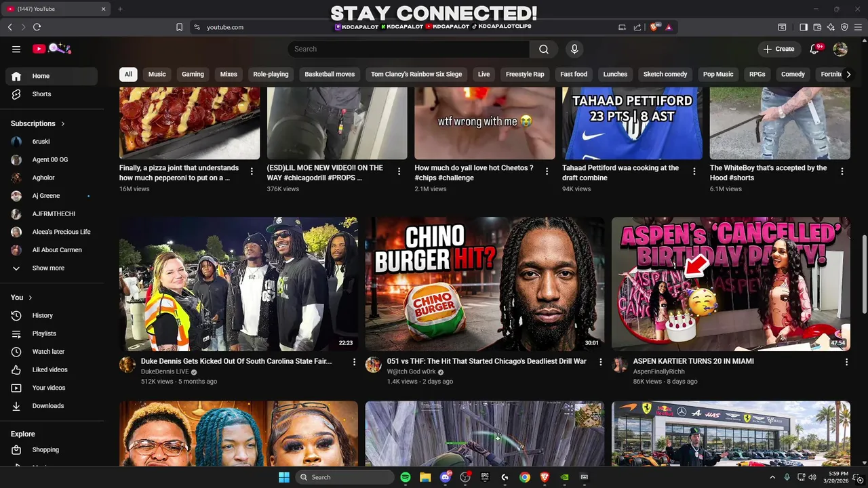
Task: Open File Explorer from the taskbar
Action: coord(425,477)
